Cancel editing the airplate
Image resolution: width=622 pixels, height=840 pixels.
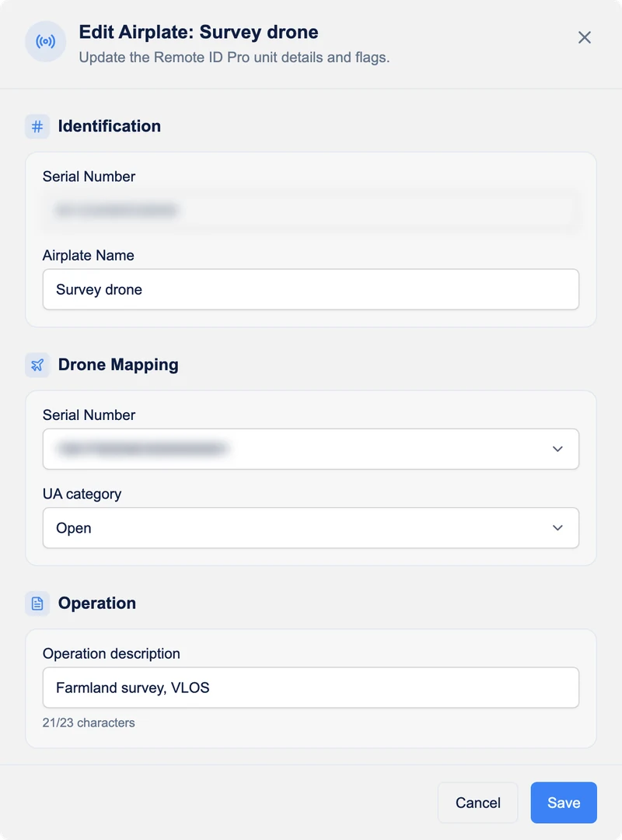pyautogui.click(x=478, y=803)
